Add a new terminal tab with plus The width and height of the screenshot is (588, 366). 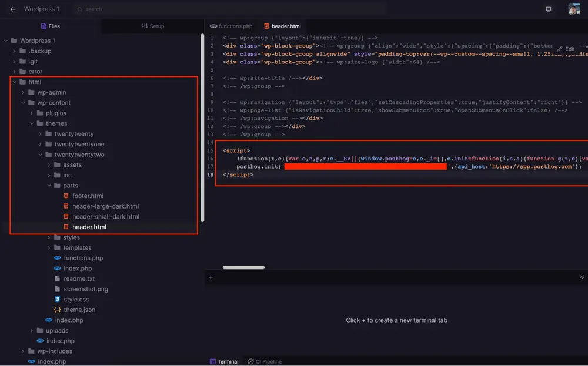tap(211, 277)
